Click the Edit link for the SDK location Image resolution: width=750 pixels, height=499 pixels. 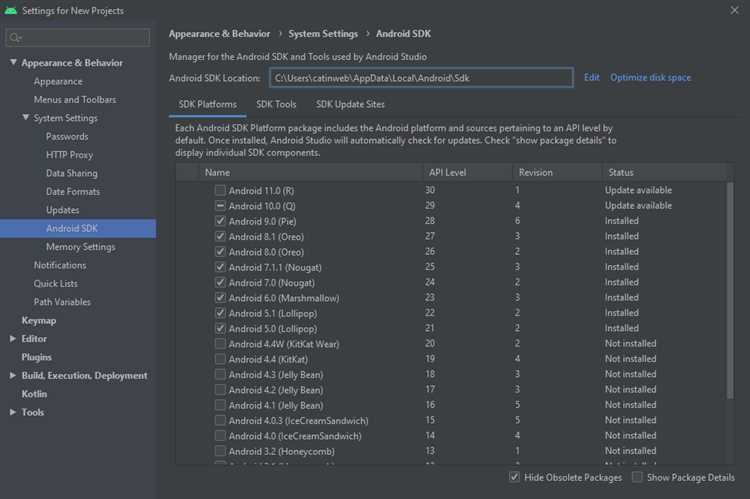point(592,78)
